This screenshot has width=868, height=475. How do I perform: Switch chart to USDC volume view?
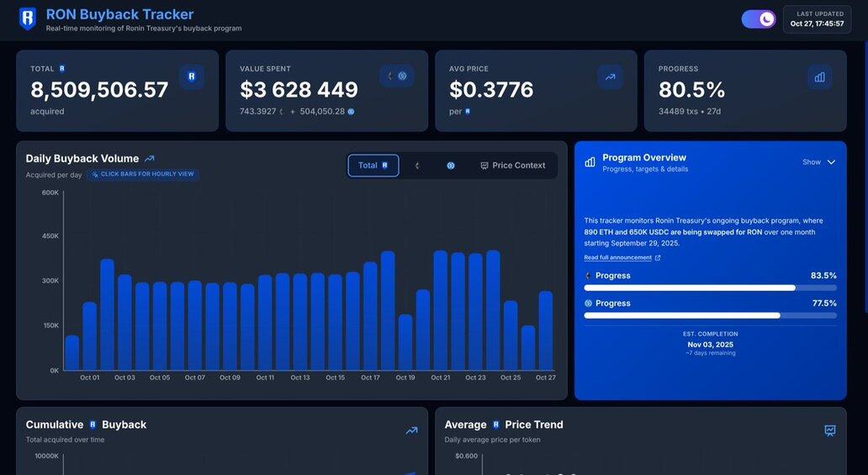(x=451, y=166)
